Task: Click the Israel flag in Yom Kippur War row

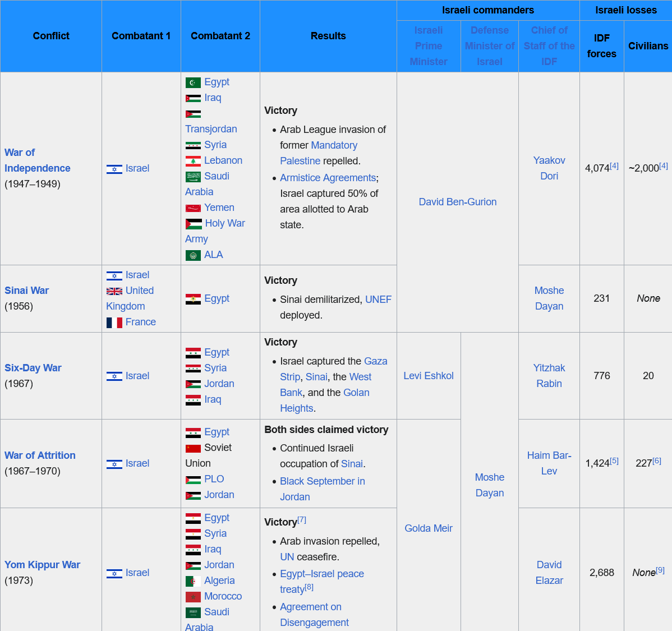Action: (x=114, y=573)
